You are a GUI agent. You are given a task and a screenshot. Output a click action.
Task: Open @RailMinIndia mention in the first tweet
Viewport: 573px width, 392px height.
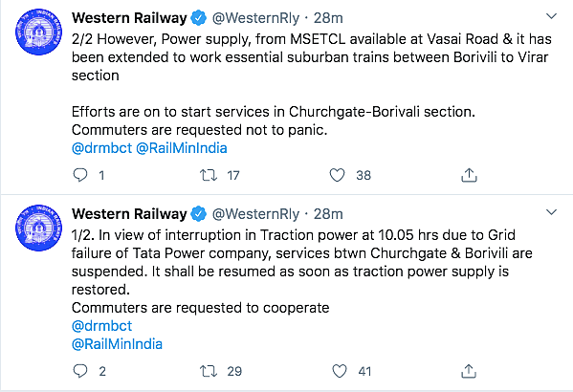pos(182,148)
